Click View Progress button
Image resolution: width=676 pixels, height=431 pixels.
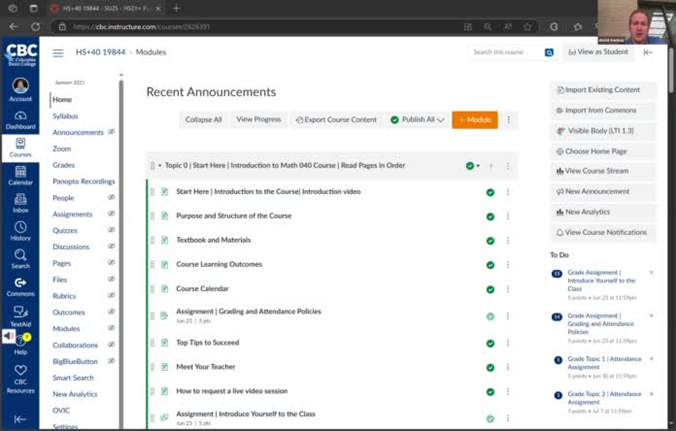pyautogui.click(x=258, y=119)
